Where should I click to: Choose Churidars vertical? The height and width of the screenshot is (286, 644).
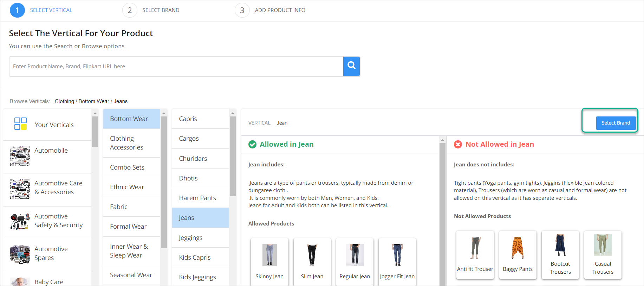click(x=200, y=159)
